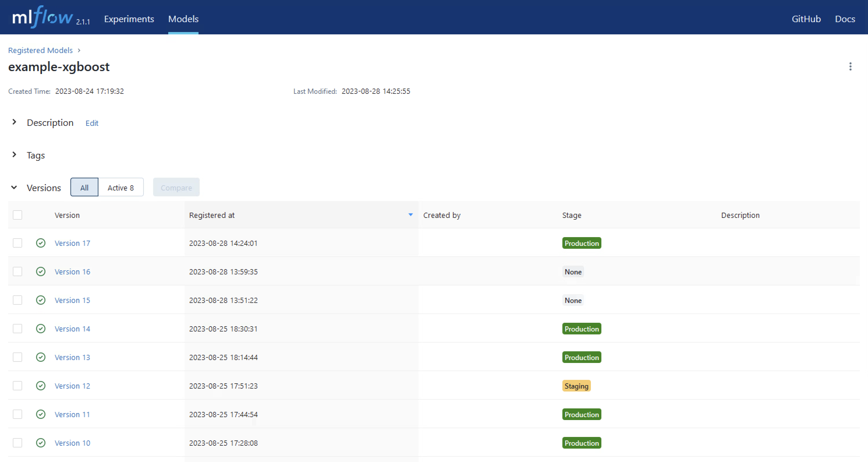This screenshot has width=868, height=462.
Task: Click timestamp 2023-08-28 14:24:01
Action: coord(223,243)
